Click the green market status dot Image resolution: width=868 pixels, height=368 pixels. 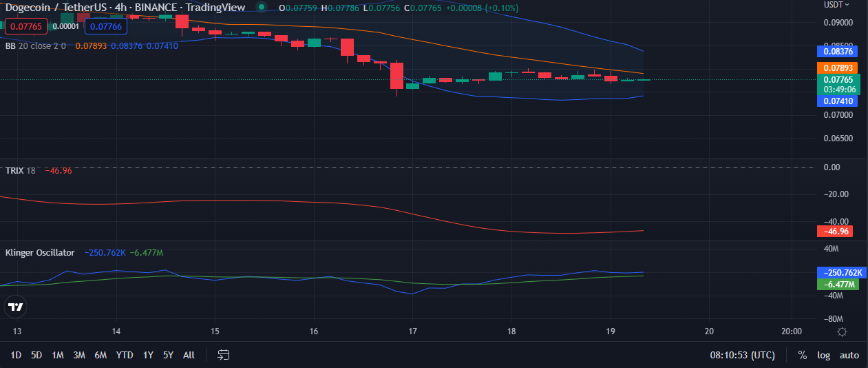[x=261, y=8]
